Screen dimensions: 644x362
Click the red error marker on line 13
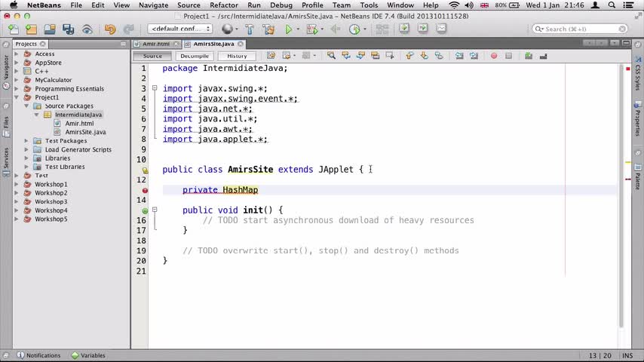click(x=145, y=190)
